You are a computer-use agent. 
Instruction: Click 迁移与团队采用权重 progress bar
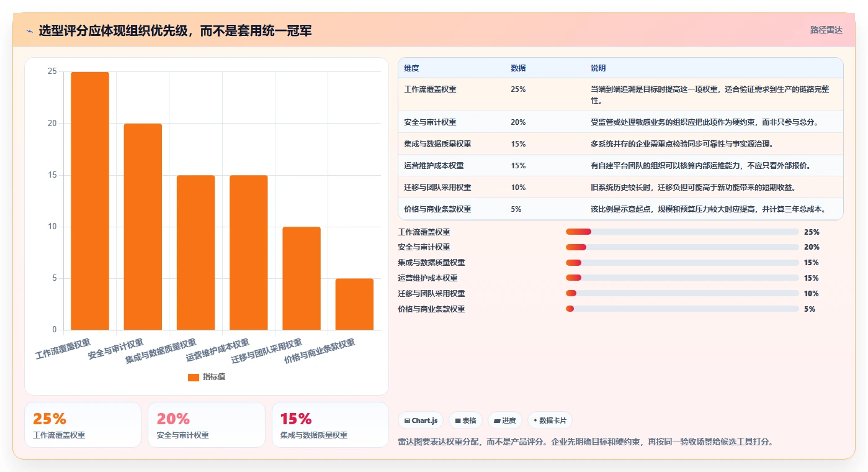[682, 293]
